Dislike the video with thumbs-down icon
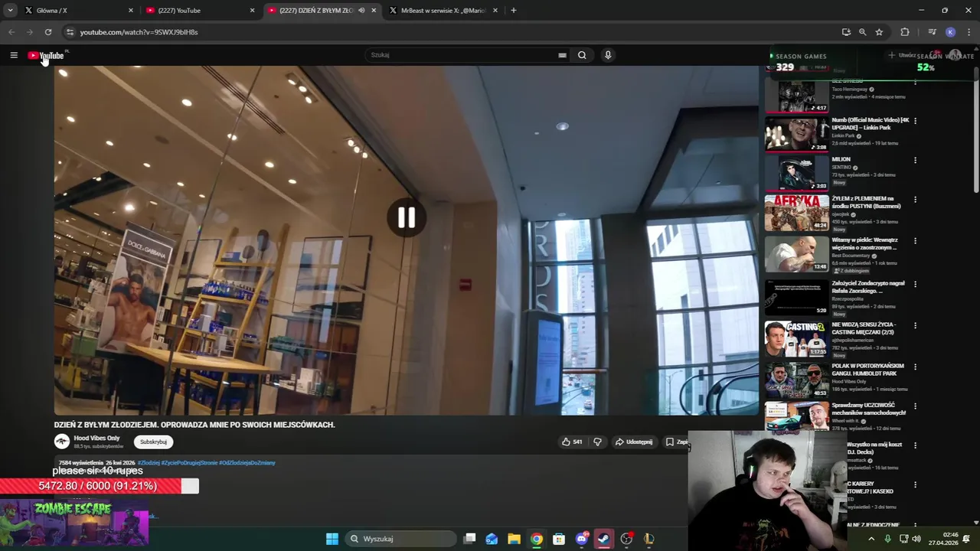980x551 pixels. tap(598, 442)
